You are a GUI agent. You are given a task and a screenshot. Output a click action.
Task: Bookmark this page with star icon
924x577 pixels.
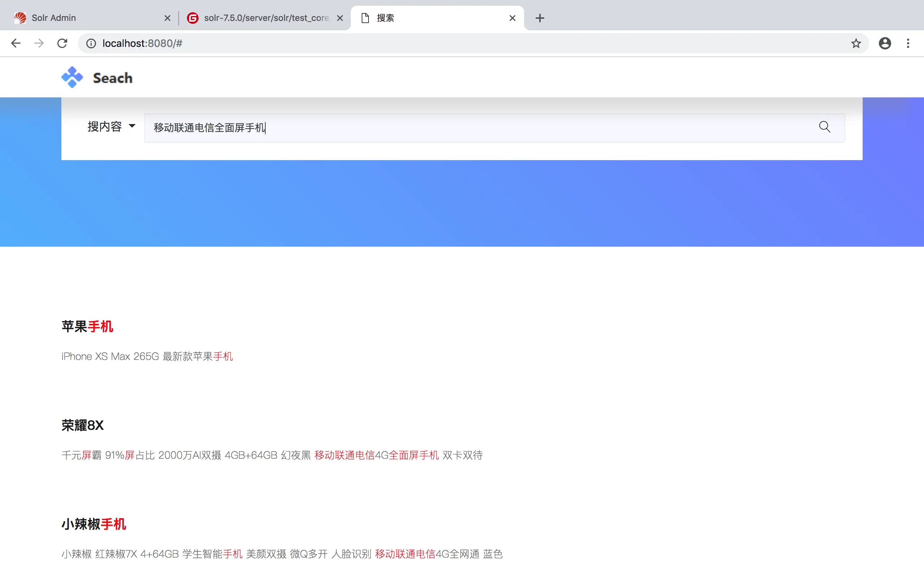click(856, 43)
